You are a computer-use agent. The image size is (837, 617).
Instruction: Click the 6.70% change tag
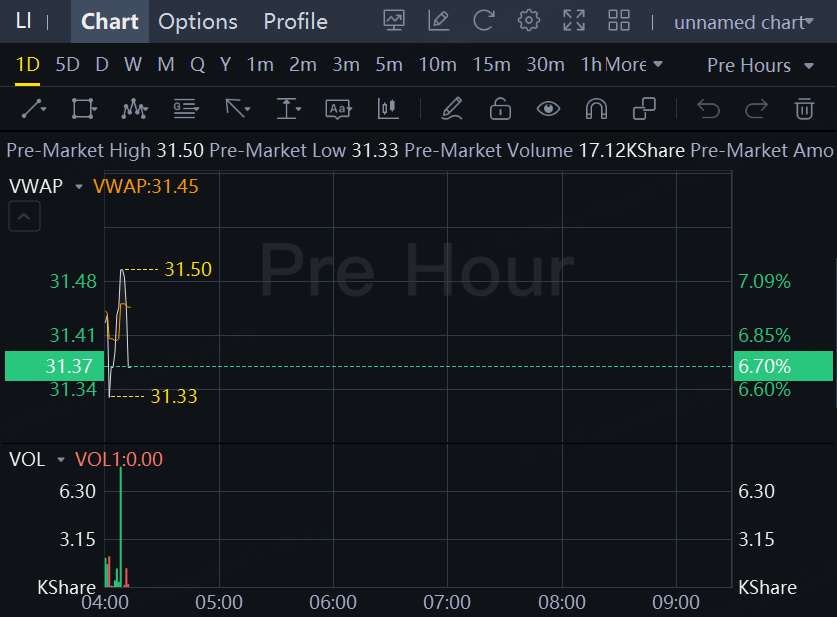click(783, 366)
